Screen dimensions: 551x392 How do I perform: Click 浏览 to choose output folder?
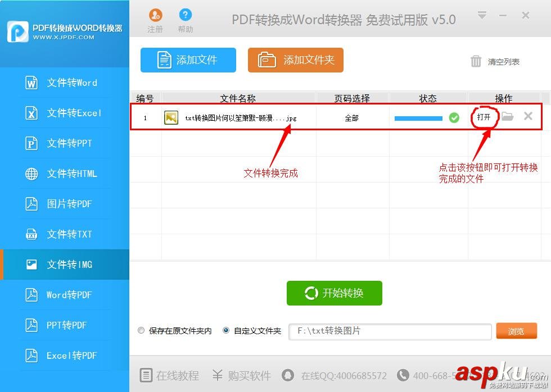tap(516, 331)
